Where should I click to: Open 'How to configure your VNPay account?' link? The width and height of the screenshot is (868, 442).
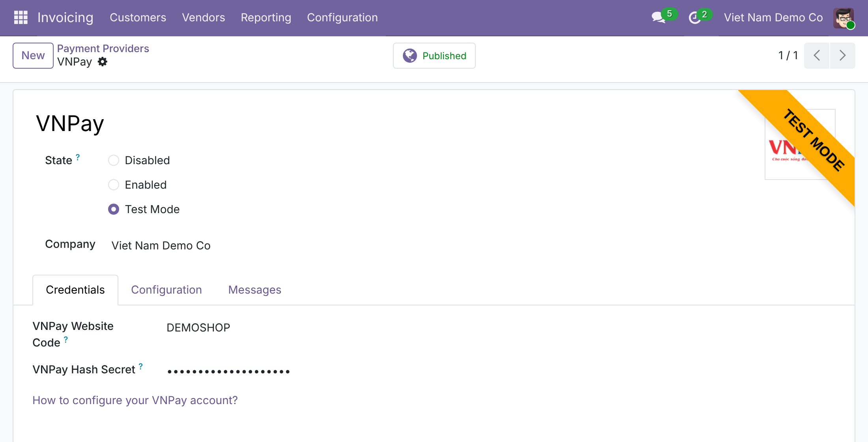tap(135, 400)
